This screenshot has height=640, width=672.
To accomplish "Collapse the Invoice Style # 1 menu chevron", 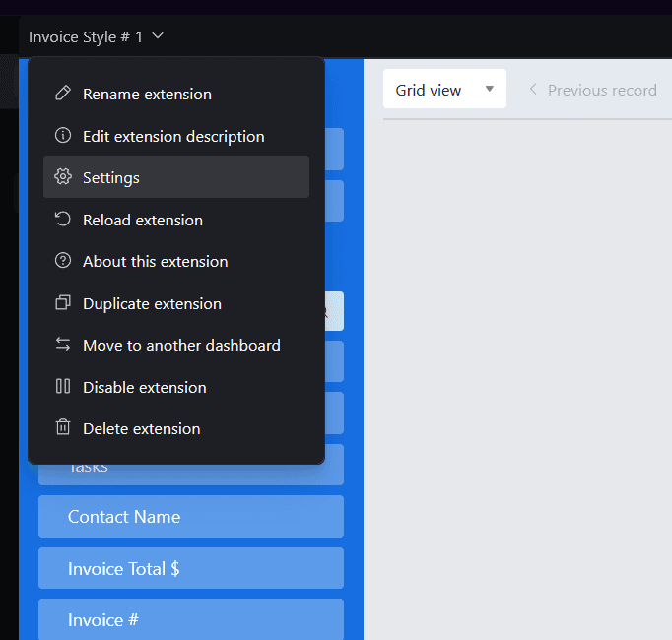I will point(158,36).
